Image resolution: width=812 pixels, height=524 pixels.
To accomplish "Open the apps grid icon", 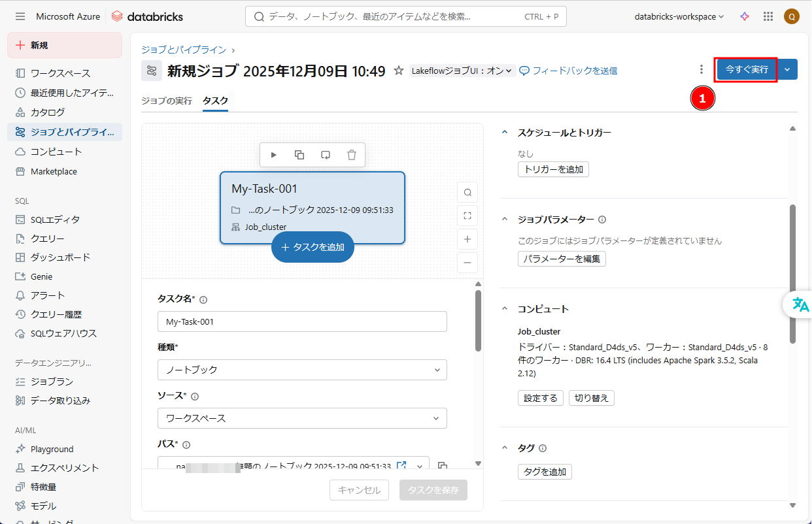I will pos(768,16).
